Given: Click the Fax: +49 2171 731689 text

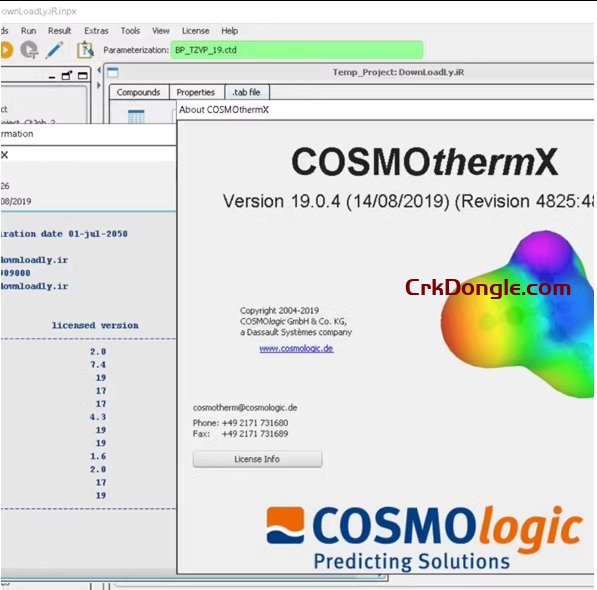Looking at the screenshot, I should pos(240,434).
